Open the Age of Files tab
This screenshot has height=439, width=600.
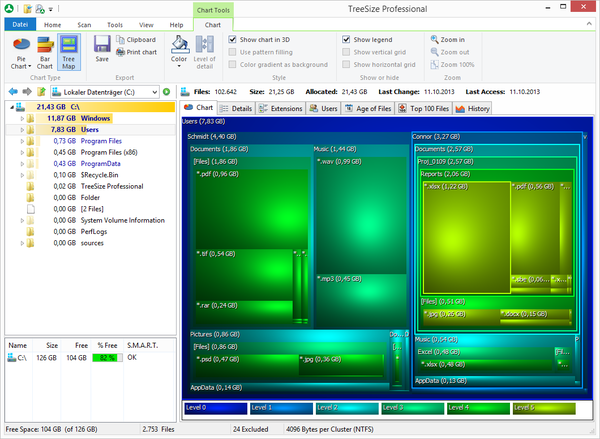[x=368, y=109]
